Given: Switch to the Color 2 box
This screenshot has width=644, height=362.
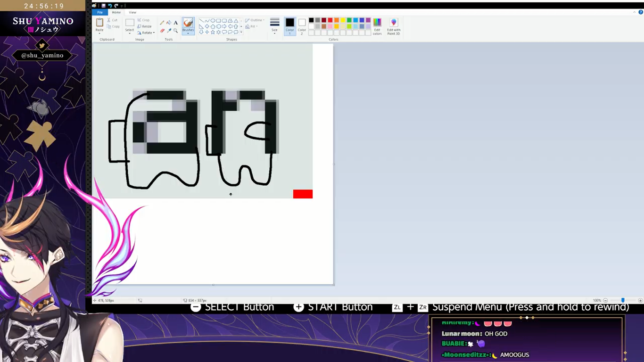Looking at the screenshot, I should (302, 25).
